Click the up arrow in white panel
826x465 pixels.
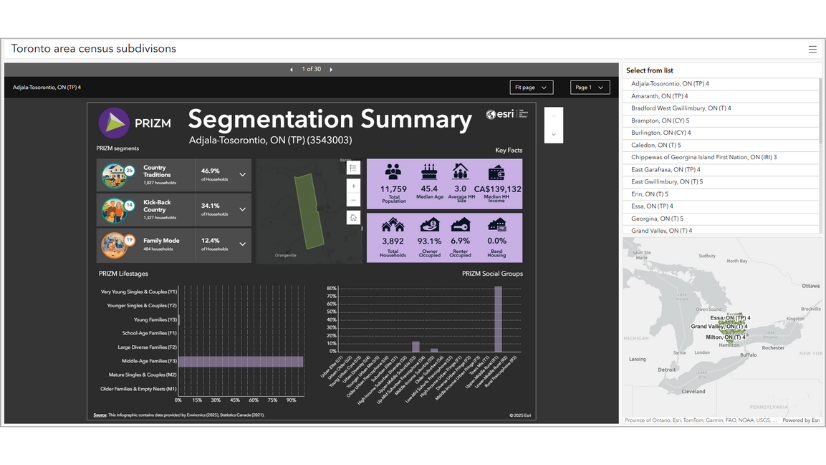coord(554,116)
